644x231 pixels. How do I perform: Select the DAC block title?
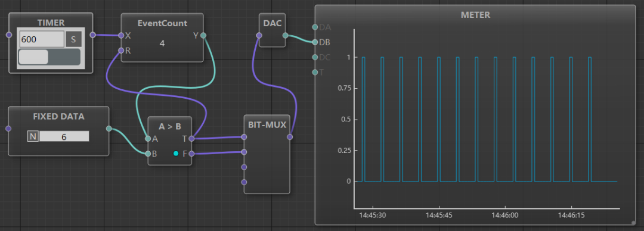click(x=273, y=23)
